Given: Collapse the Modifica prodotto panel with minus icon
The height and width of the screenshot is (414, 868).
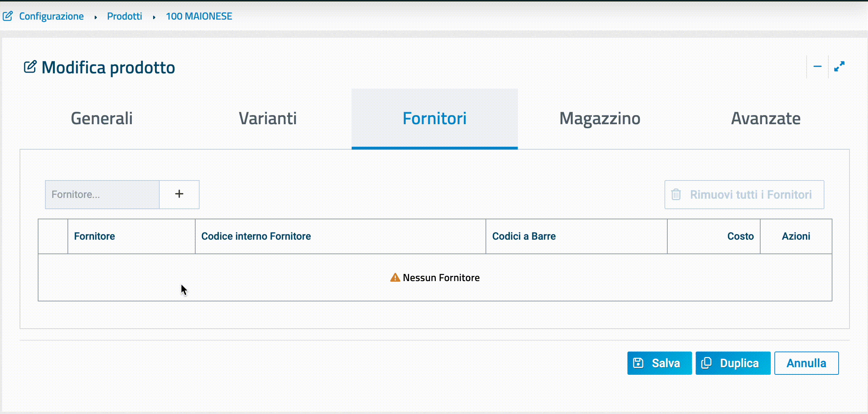Looking at the screenshot, I should click(x=817, y=66).
